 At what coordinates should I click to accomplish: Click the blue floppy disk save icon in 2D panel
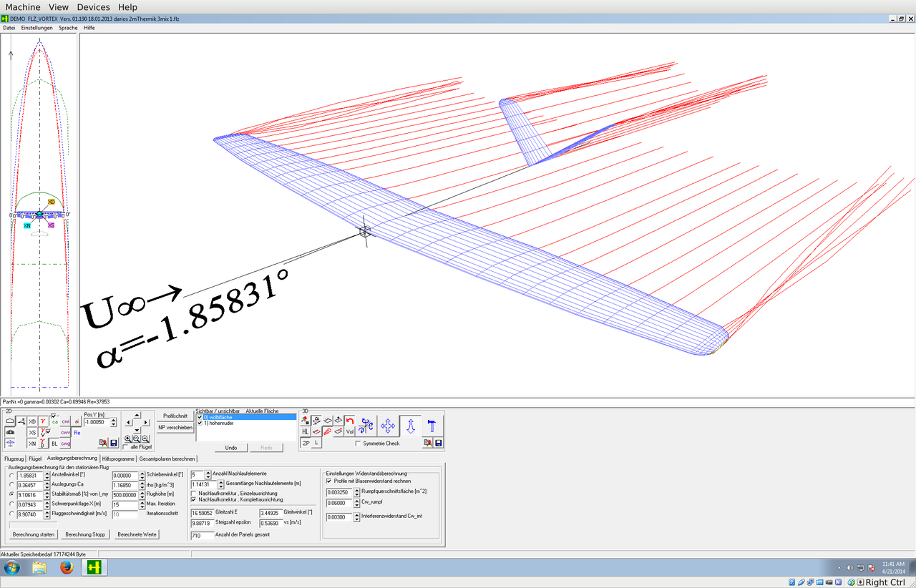pos(113,444)
